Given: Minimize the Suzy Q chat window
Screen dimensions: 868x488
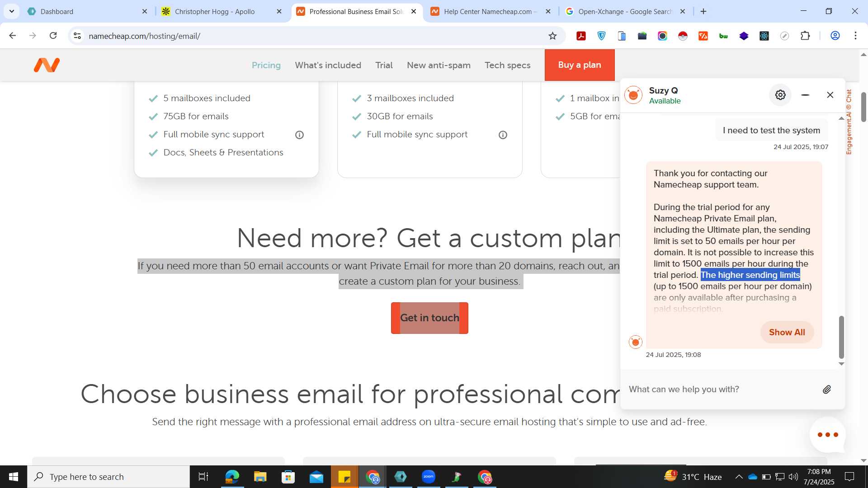Looking at the screenshot, I should [x=805, y=95].
